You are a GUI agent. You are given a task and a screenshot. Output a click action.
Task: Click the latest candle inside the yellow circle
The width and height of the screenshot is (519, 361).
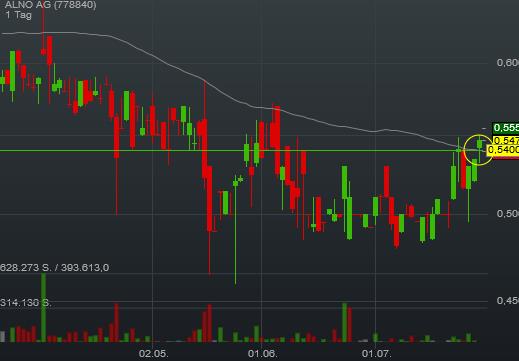[480, 144]
